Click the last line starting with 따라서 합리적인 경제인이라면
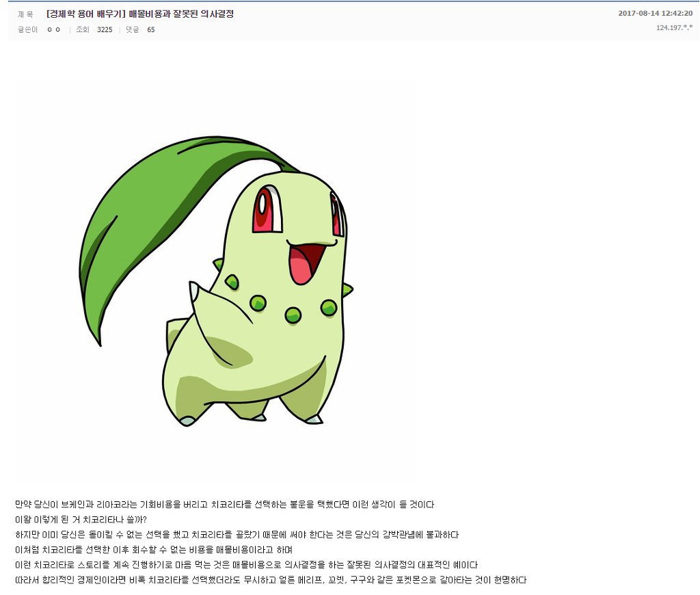 (x=271, y=580)
